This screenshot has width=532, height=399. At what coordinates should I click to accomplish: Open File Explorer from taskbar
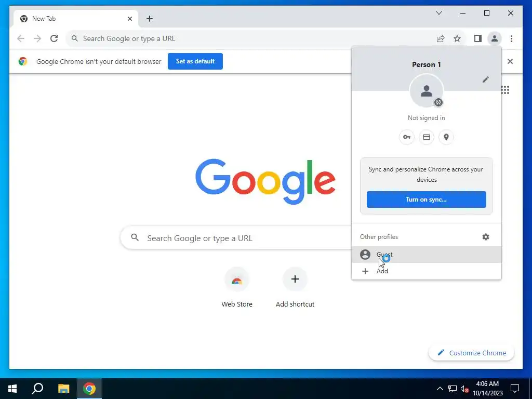[x=63, y=389]
